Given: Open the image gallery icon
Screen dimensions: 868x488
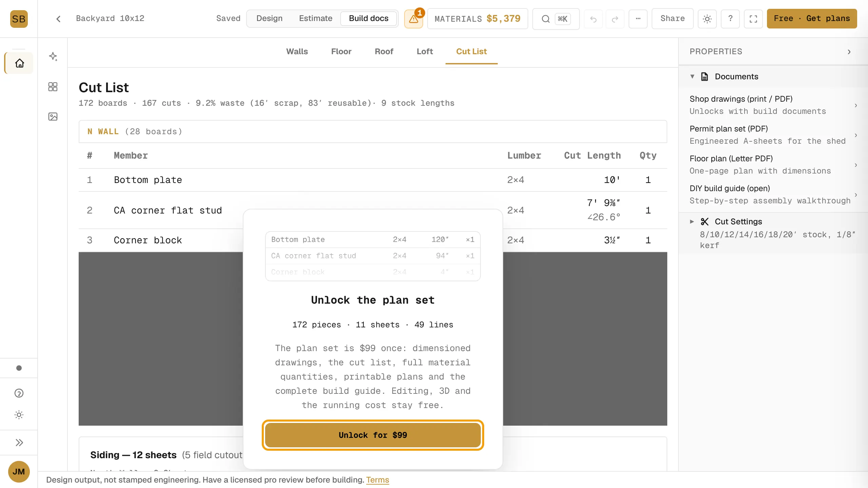Looking at the screenshot, I should tap(53, 117).
